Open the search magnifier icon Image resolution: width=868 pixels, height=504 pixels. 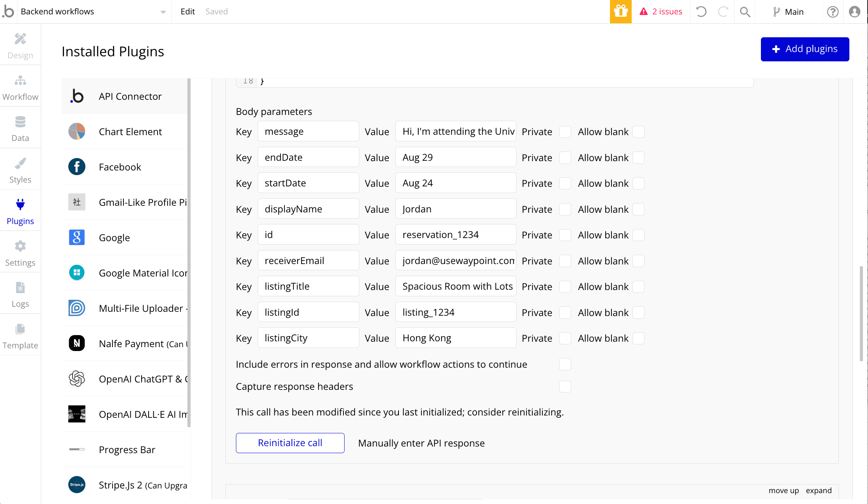[x=745, y=12]
